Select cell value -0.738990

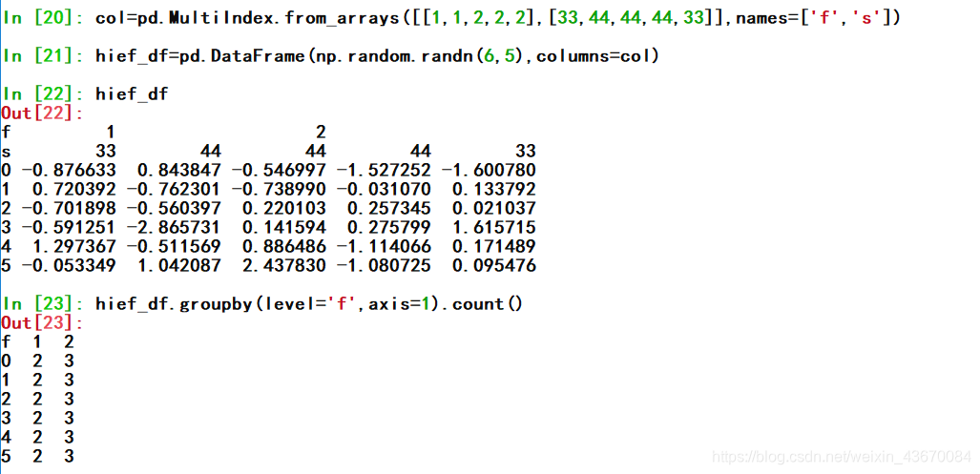(x=279, y=189)
